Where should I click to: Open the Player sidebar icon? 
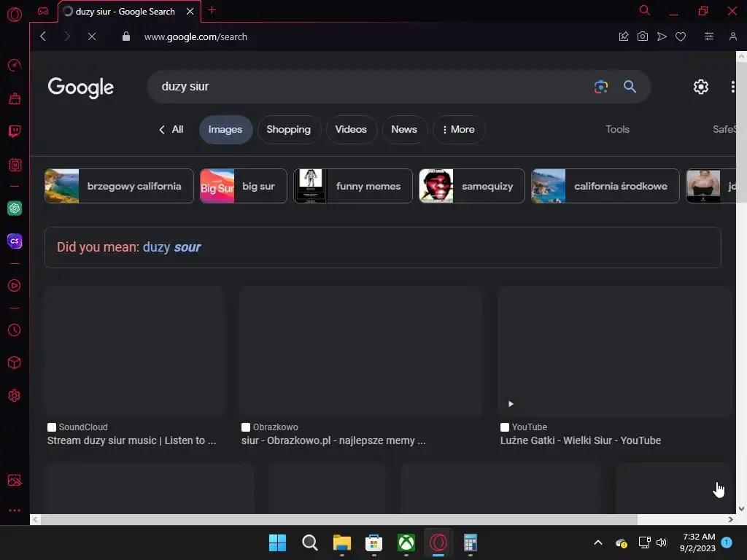[x=15, y=285]
